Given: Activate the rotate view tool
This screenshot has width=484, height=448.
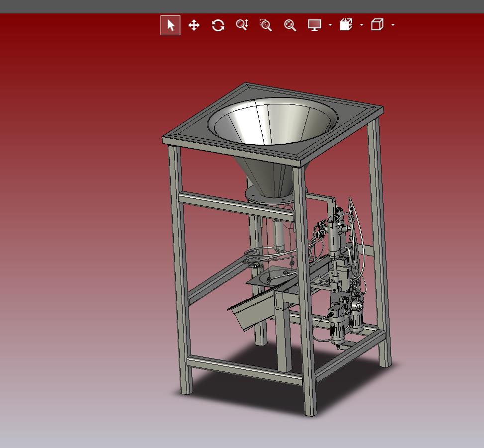Looking at the screenshot, I should coord(218,25).
